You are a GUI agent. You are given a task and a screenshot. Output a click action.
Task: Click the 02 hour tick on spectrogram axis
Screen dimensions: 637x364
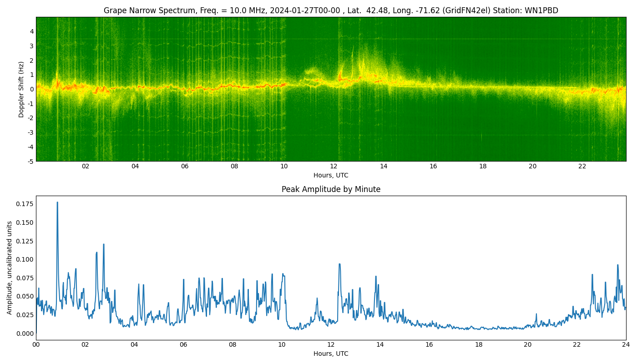pos(86,167)
